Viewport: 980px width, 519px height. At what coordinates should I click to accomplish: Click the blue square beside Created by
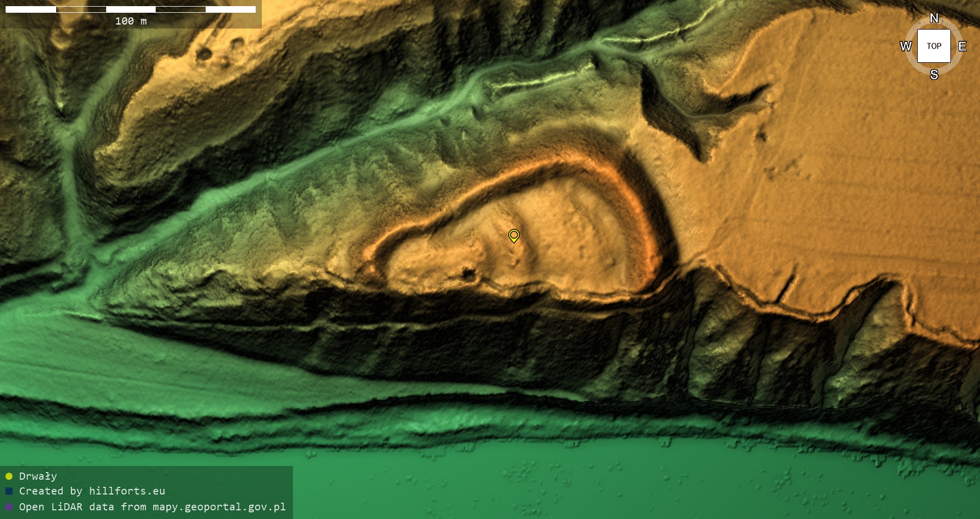(x=9, y=491)
